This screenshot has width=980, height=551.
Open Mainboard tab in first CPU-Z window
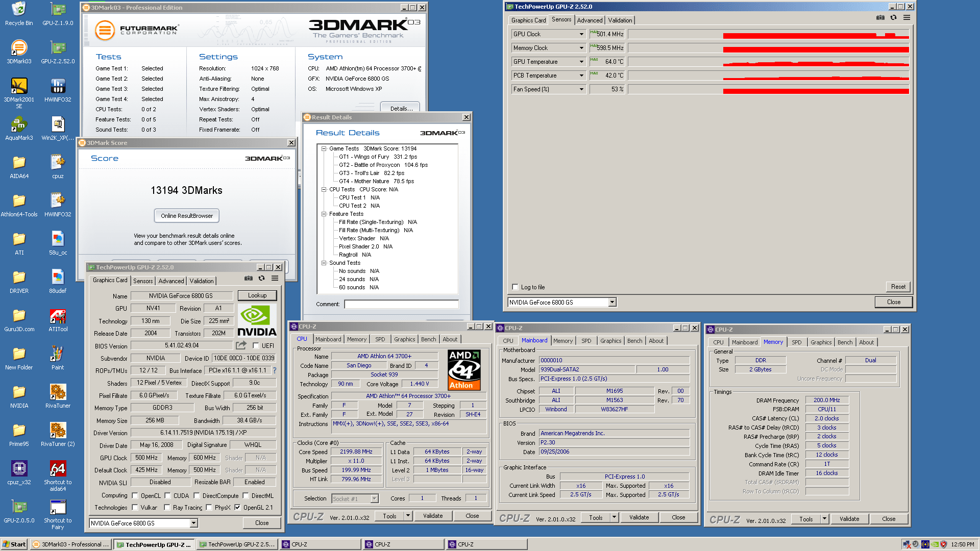coord(328,339)
